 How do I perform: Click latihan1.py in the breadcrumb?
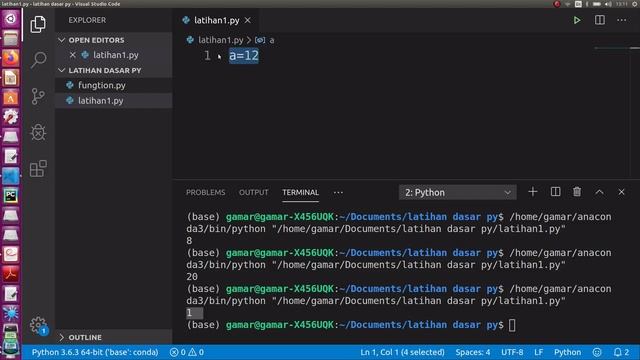point(220,40)
